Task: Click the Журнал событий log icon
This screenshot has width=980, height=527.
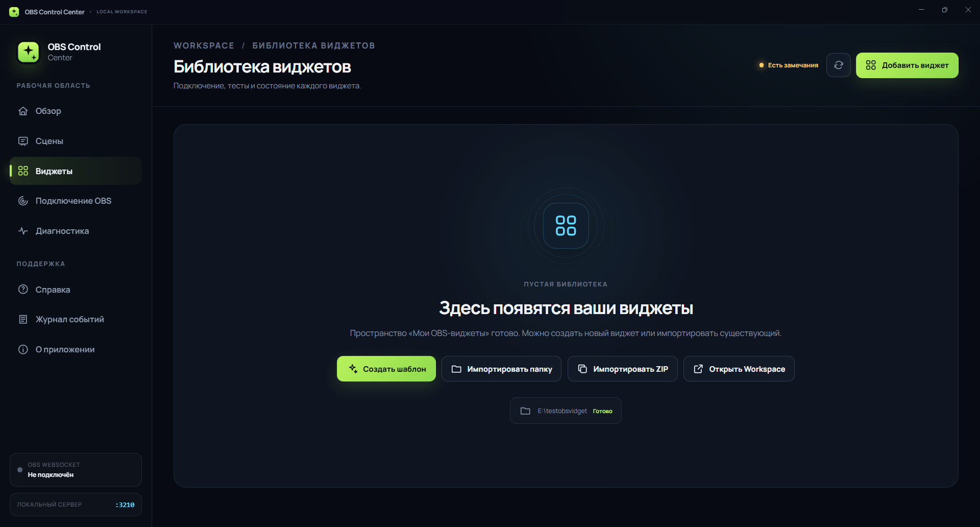Action: [23, 319]
